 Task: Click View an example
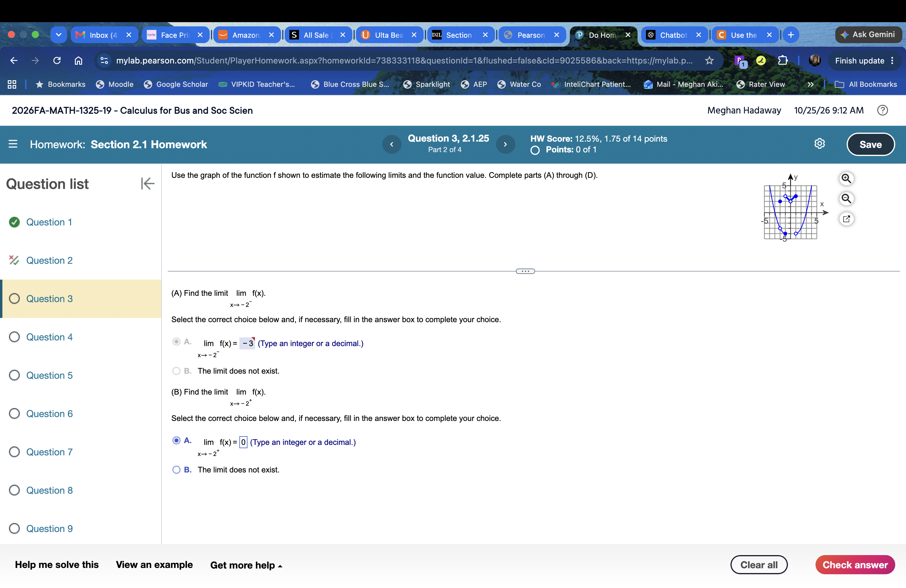click(x=154, y=565)
